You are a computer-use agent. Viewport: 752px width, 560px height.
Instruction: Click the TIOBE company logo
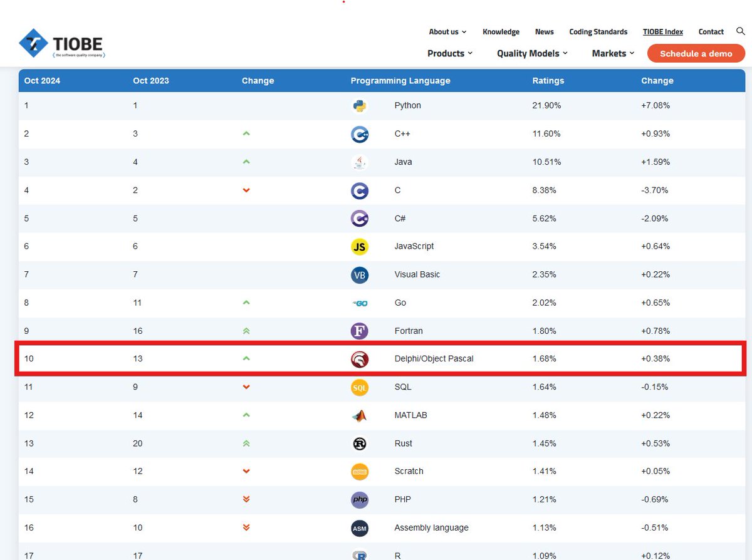point(61,43)
